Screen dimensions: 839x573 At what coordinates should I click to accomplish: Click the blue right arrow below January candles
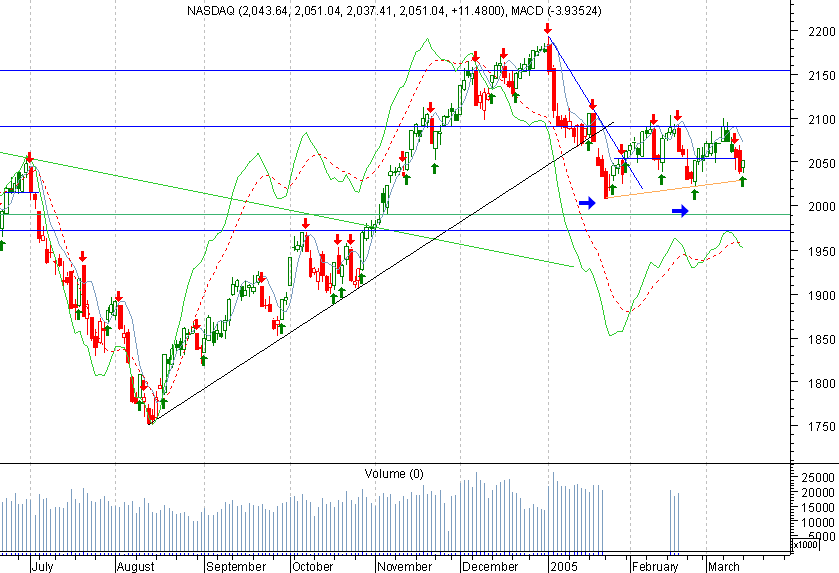click(x=587, y=203)
